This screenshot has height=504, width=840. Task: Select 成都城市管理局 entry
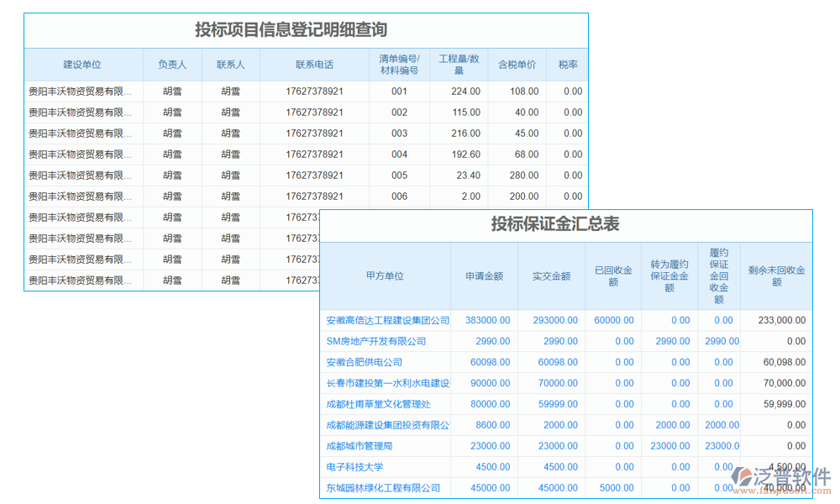(x=386, y=446)
